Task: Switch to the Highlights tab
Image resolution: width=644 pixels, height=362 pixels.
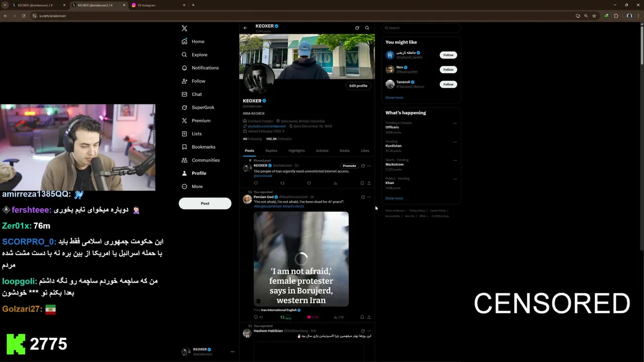Action: [296, 151]
